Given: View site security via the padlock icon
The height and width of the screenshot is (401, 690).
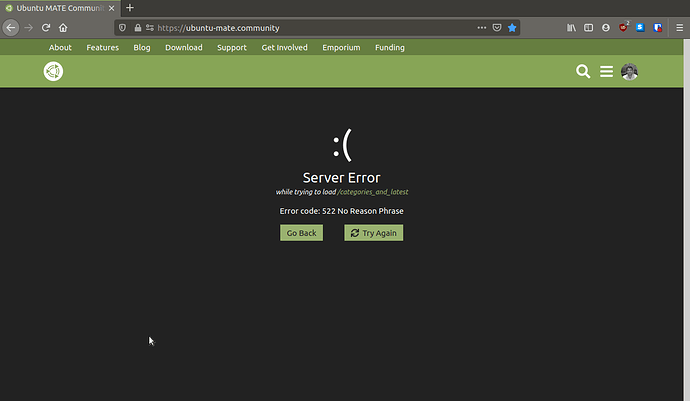Looking at the screenshot, I should 138,28.
